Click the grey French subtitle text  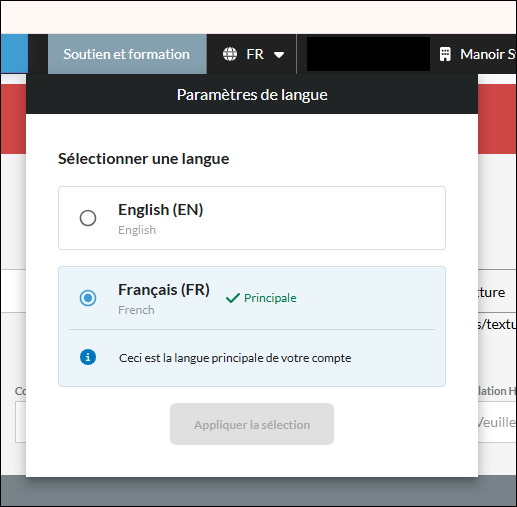click(136, 310)
